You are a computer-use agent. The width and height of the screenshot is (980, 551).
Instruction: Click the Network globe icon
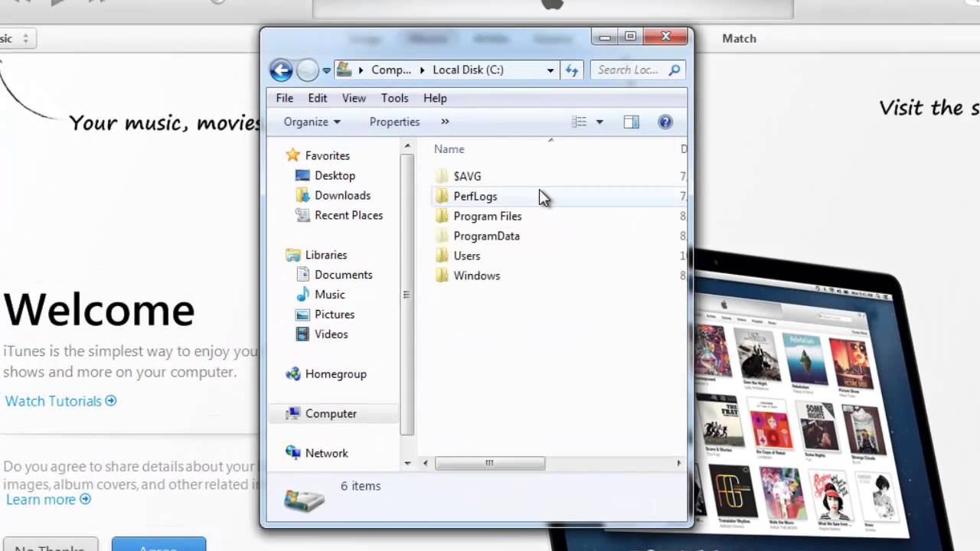(x=292, y=453)
